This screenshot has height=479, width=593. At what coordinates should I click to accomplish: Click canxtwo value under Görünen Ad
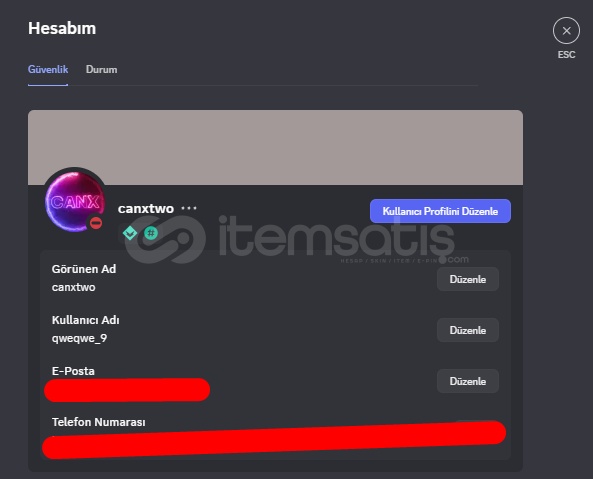[73, 287]
